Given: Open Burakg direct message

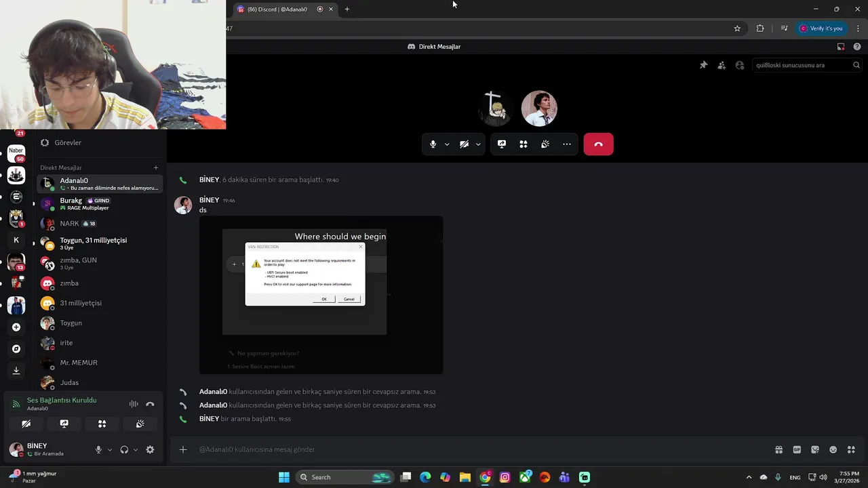Looking at the screenshot, I should (100, 204).
